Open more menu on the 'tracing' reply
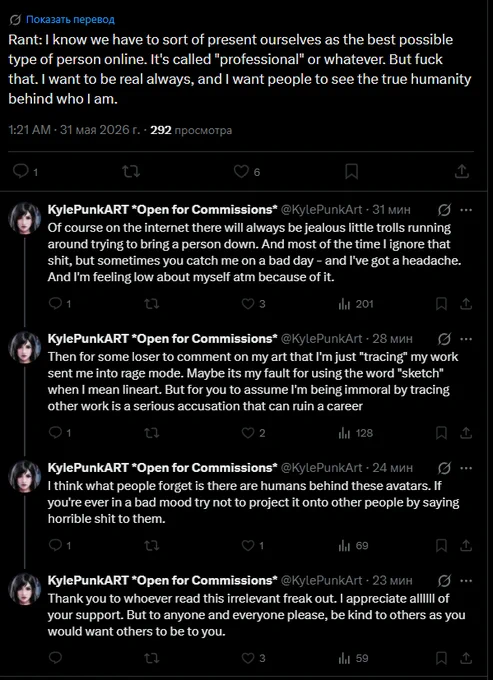 pos(466,338)
